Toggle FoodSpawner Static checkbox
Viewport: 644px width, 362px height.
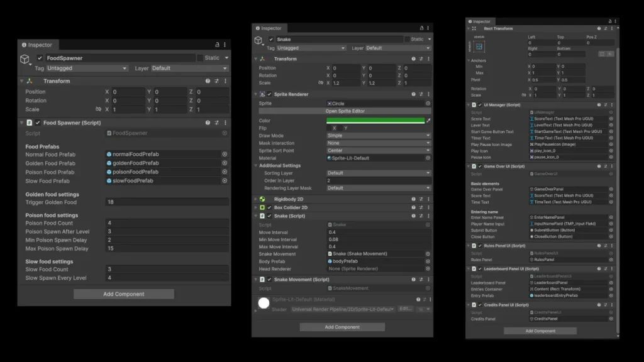pyautogui.click(x=200, y=58)
